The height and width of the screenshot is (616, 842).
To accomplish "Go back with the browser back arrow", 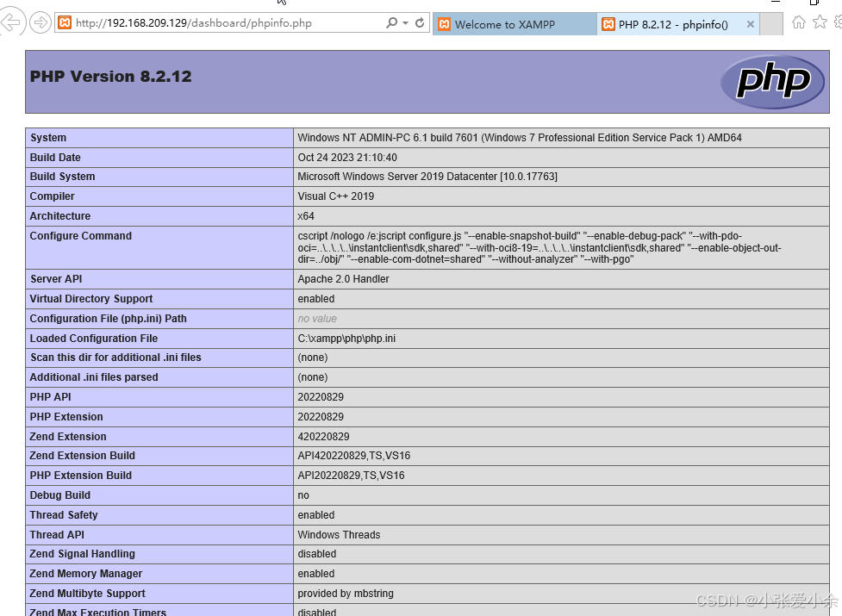I will pos(10,22).
